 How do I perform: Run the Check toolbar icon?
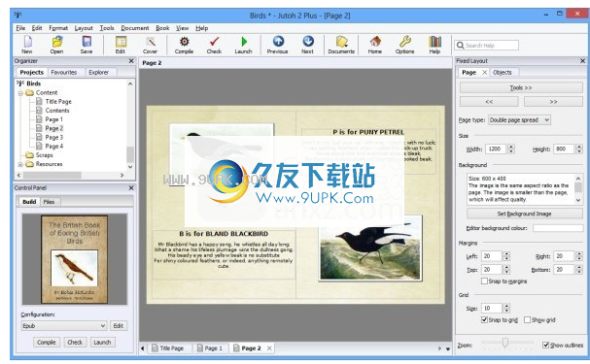(214, 42)
